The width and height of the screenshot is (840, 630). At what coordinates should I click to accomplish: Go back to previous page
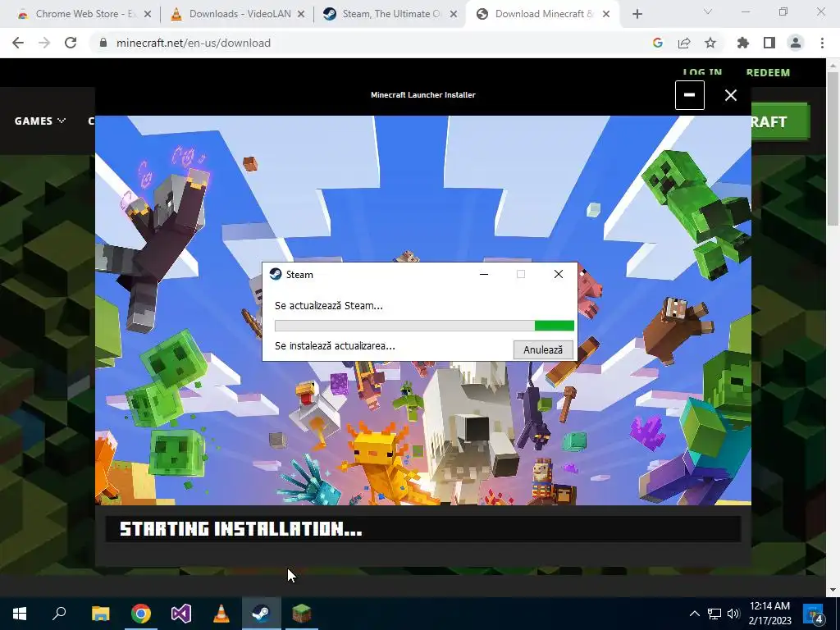(x=18, y=43)
